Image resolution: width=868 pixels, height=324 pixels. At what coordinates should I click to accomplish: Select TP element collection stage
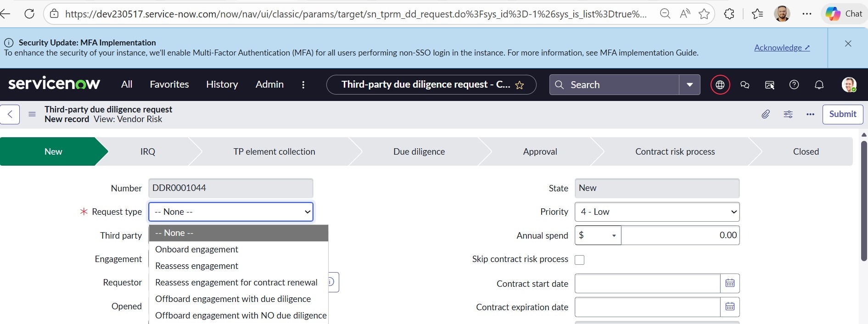(274, 151)
